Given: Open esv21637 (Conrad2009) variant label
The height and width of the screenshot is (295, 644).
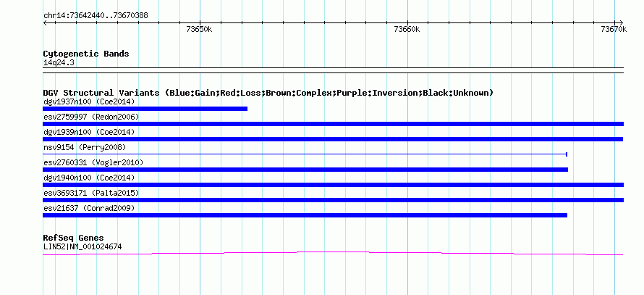Looking at the screenshot, I should pyautogui.click(x=89, y=208).
